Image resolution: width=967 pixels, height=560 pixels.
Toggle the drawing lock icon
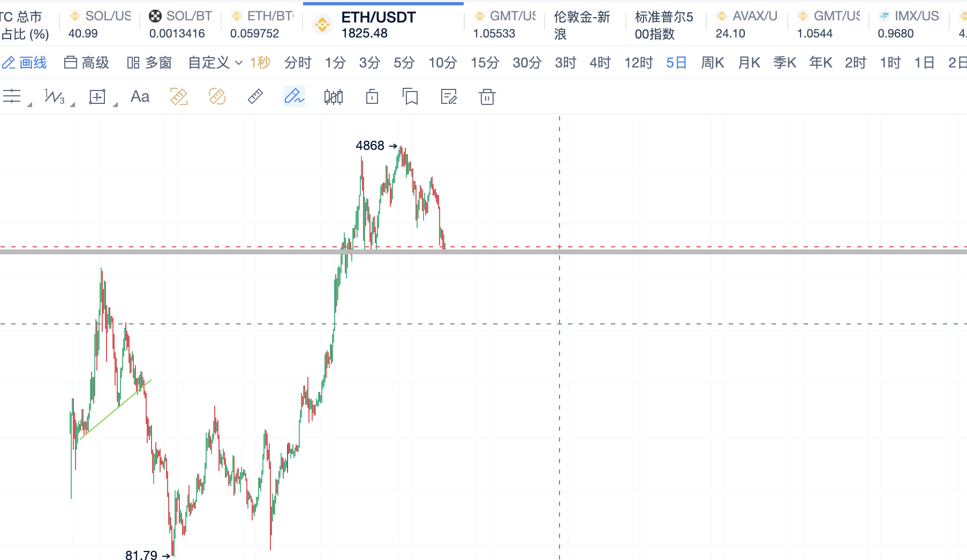372,96
